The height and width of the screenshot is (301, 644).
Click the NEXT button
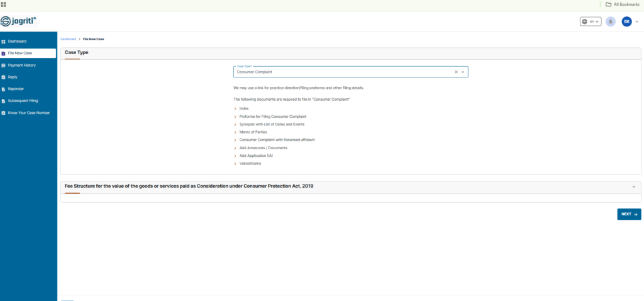coord(629,214)
